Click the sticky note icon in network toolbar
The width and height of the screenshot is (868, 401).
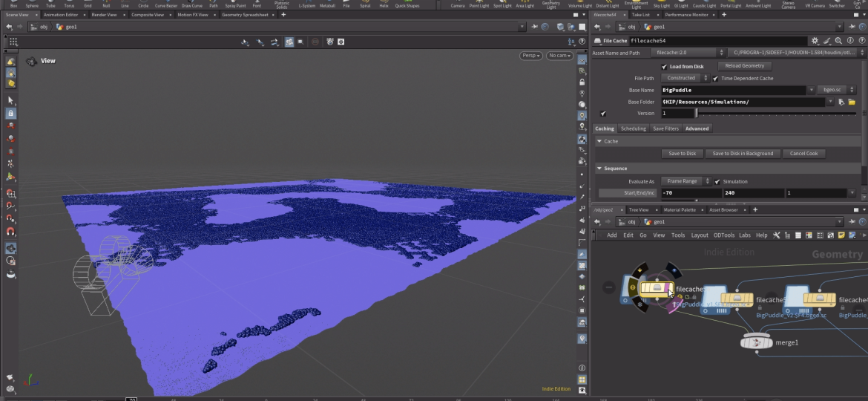click(842, 235)
